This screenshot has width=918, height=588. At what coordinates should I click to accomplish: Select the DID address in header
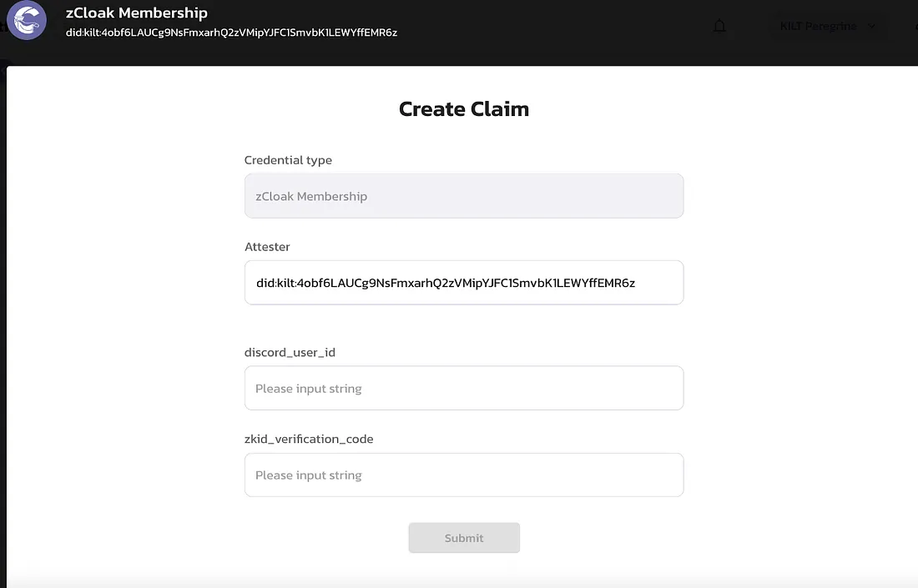pyautogui.click(x=231, y=33)
